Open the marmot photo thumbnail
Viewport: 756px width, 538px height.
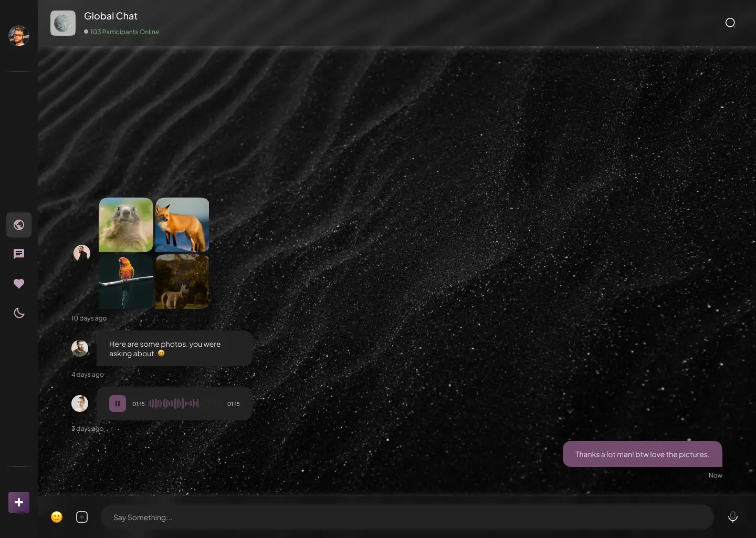(126, 225)
